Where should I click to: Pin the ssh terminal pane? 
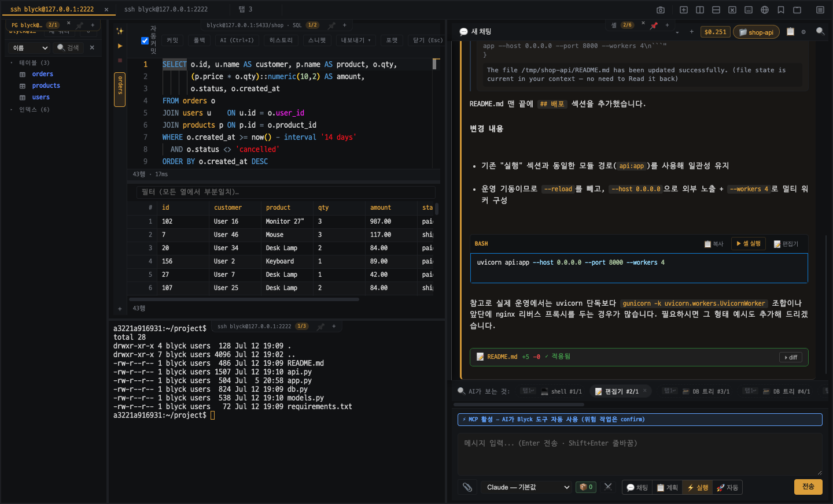[320, 327]
